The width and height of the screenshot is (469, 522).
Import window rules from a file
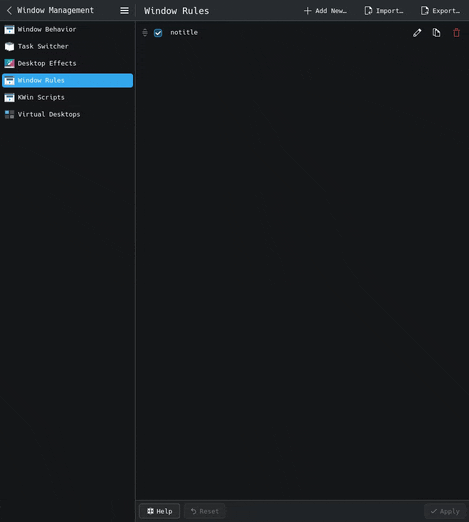click(x=384, y=11)
